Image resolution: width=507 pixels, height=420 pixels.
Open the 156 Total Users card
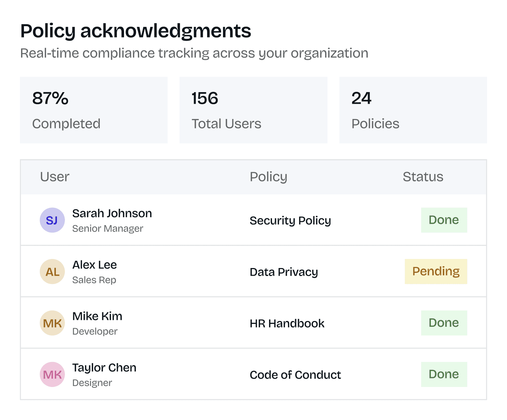(x=253, y=110)
